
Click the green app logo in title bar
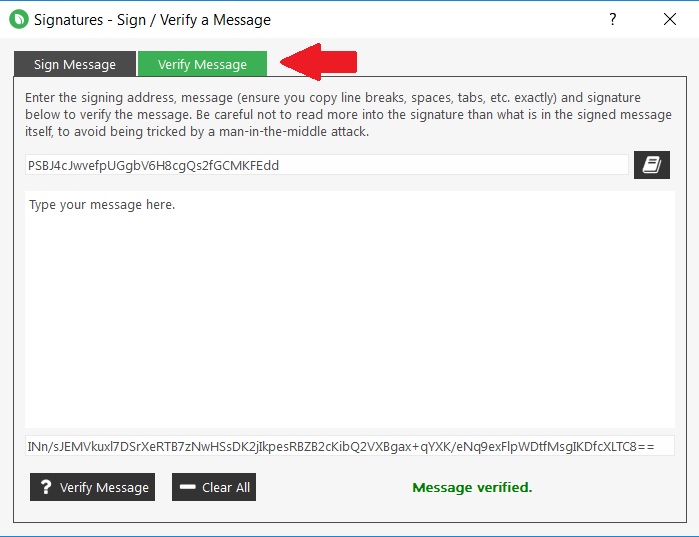tap(18, 19)
